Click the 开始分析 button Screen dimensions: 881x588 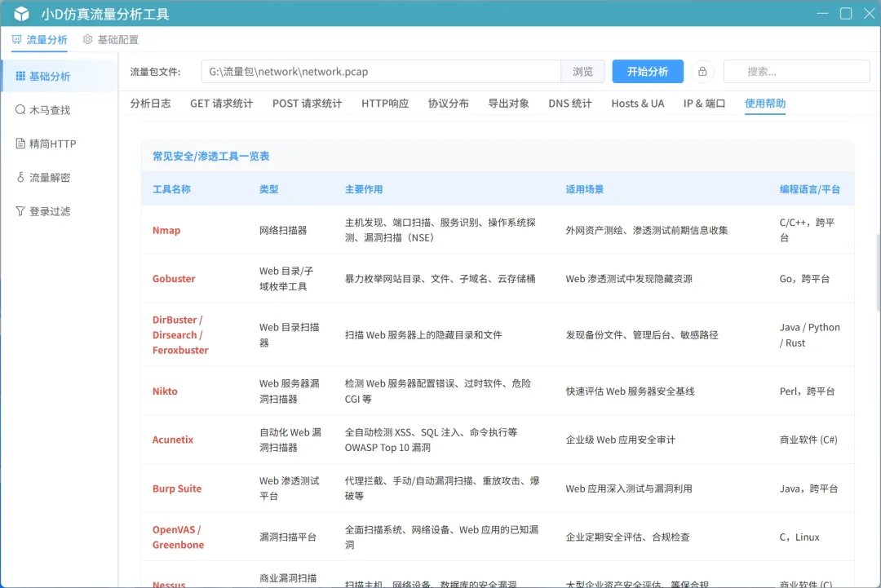pyautogui.click(x=648, y=71)
